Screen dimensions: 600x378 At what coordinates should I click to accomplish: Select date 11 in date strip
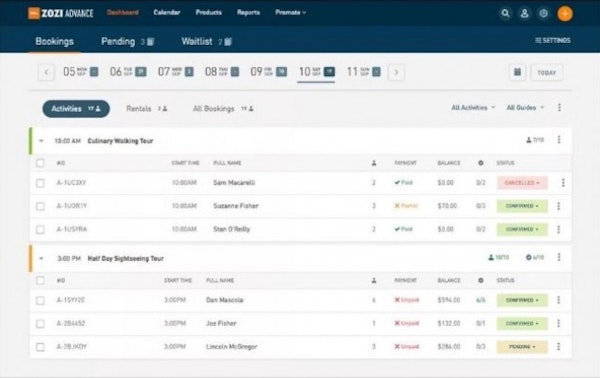tap(364, 72)
